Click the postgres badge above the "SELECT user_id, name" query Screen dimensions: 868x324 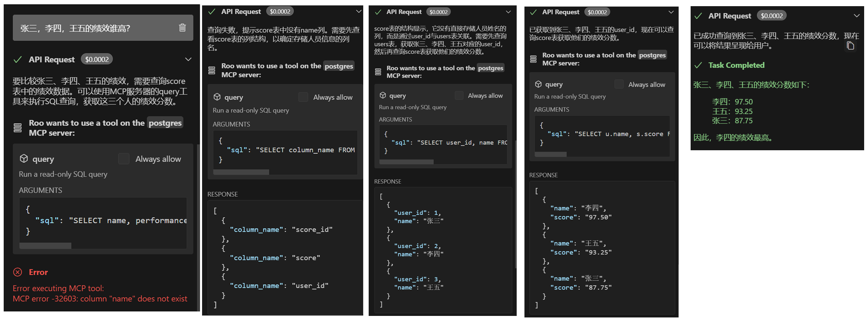(490, 68)
